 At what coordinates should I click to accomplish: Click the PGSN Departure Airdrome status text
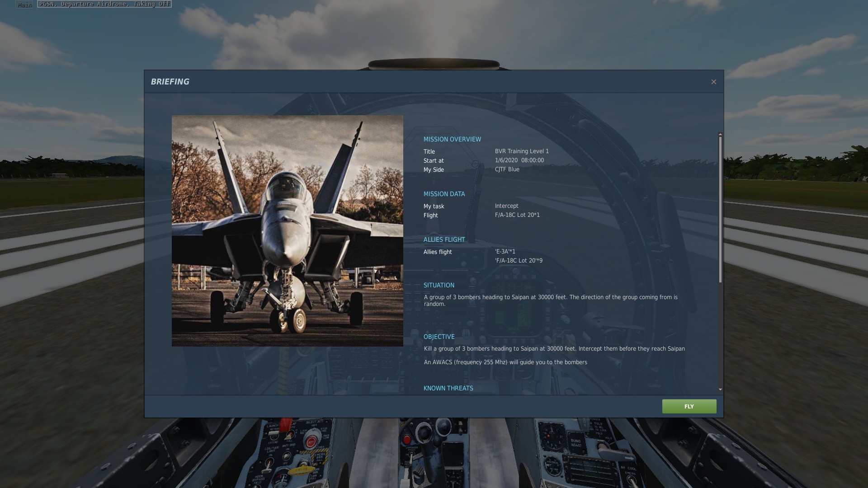[104, 4]
